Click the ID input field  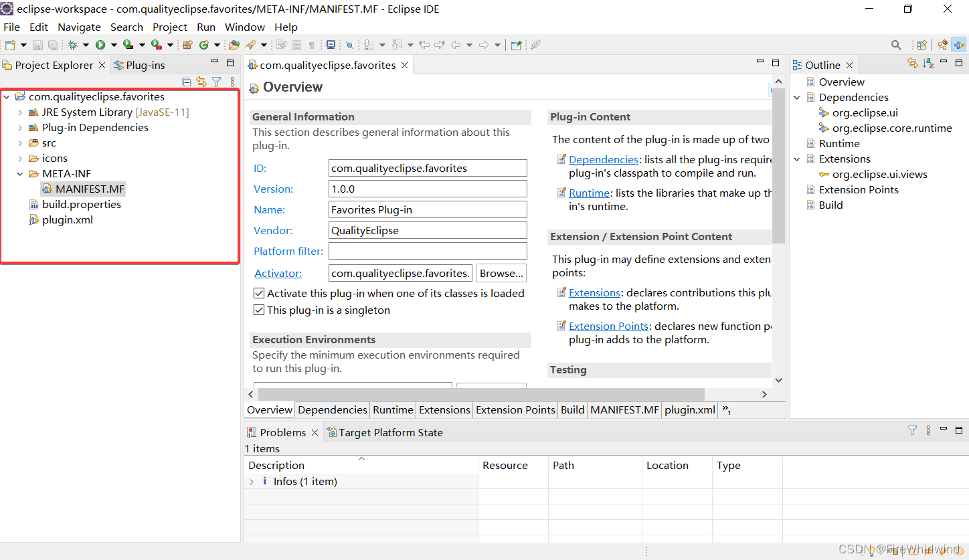point(428,168)
